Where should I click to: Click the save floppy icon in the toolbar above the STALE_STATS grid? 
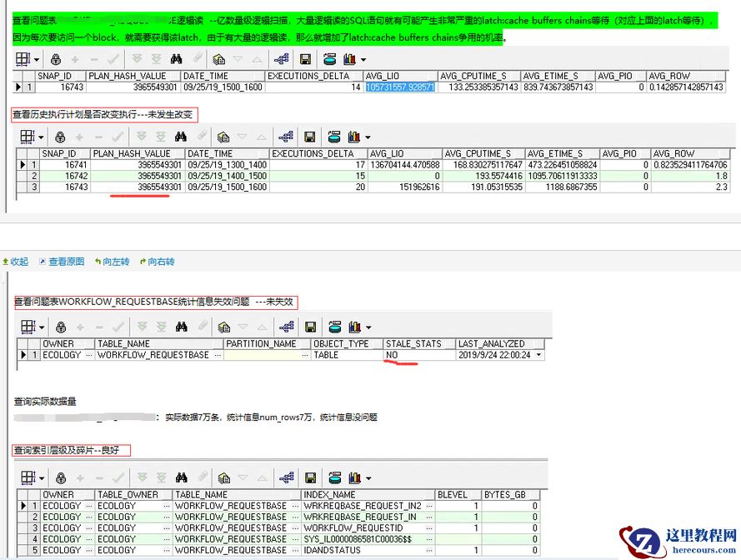point(310,327)
